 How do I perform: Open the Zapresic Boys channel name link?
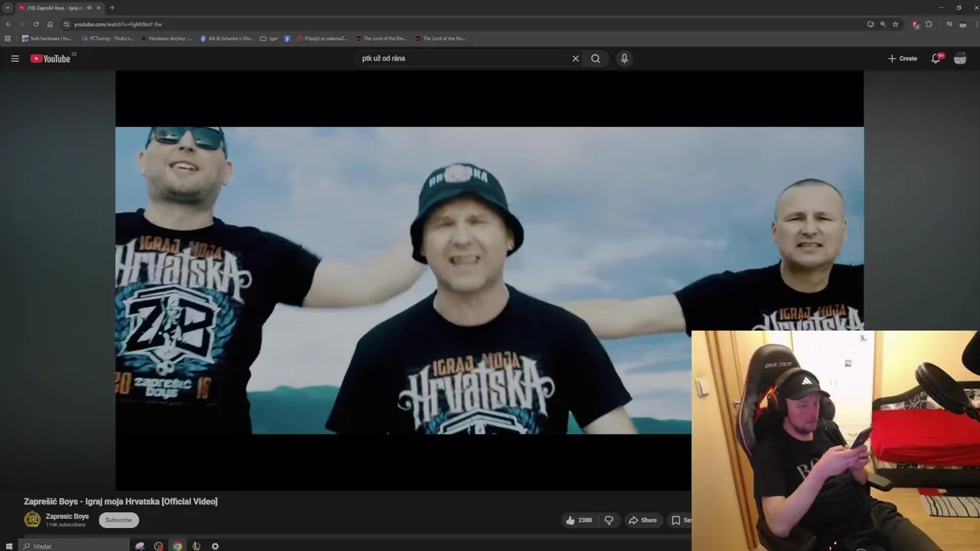coord(67,517)
